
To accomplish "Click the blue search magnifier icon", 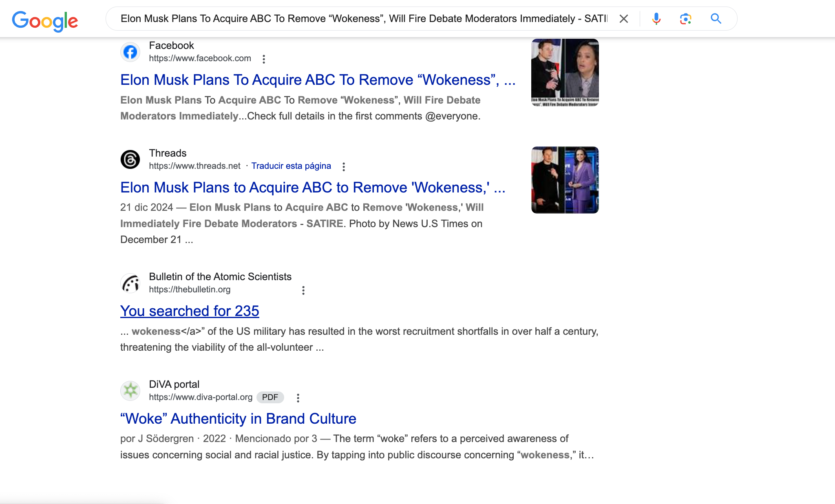I will click(716, 19).
